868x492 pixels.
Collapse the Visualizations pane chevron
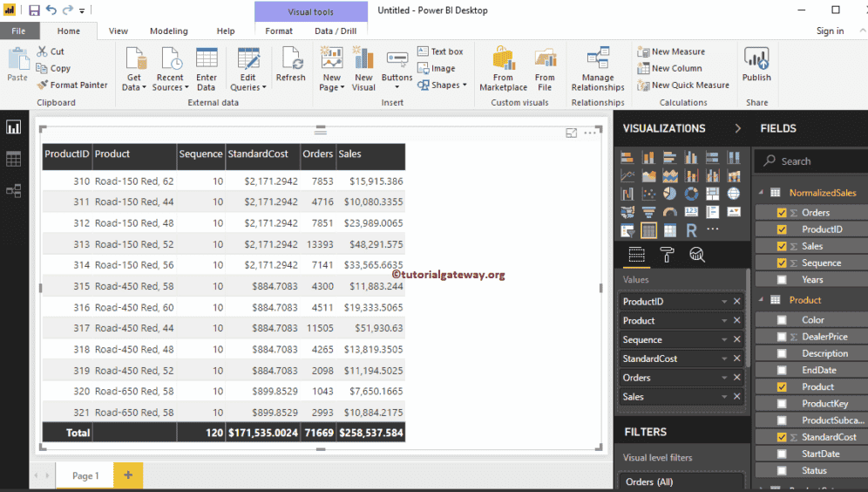(x=738, y=128)
